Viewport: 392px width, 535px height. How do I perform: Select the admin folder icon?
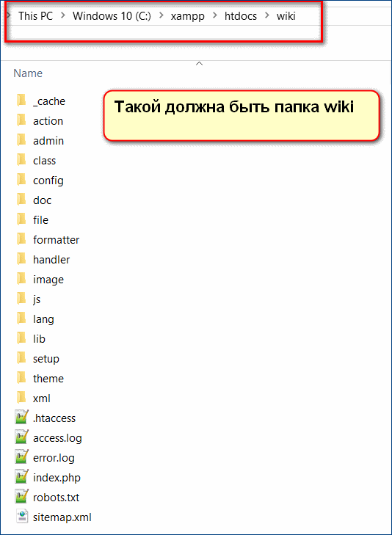[21, 140]
